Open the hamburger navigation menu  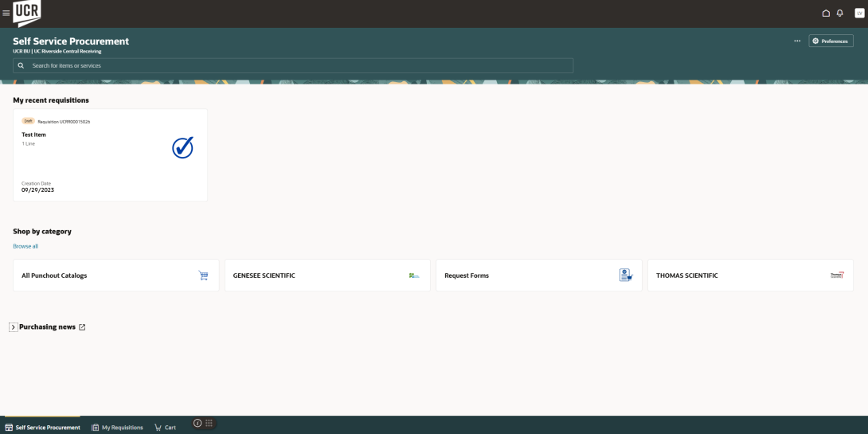6,14
